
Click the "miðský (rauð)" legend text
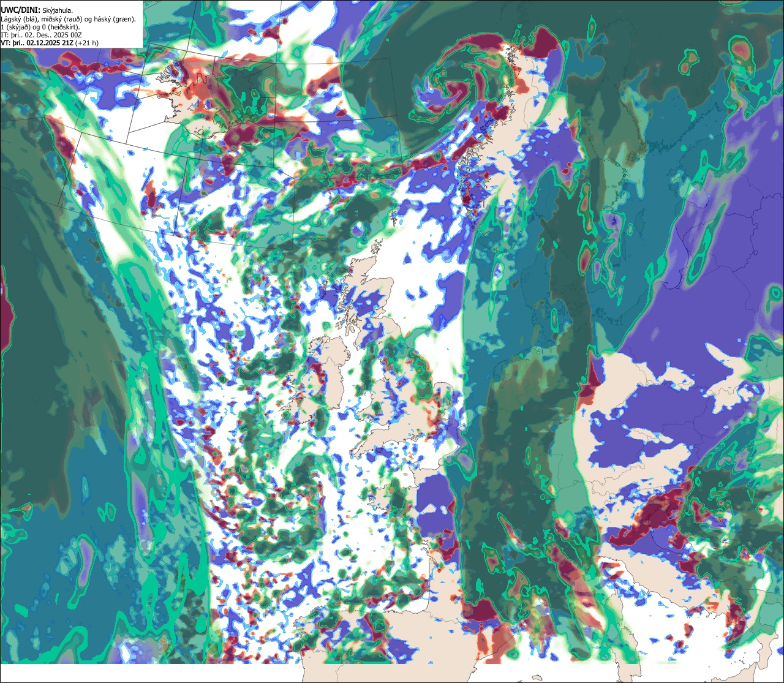pyautogui.click(x=61, y=20)
